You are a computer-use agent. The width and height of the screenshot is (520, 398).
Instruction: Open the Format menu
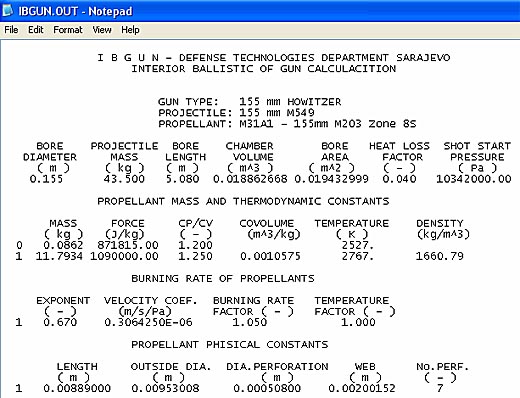[68, 30]
